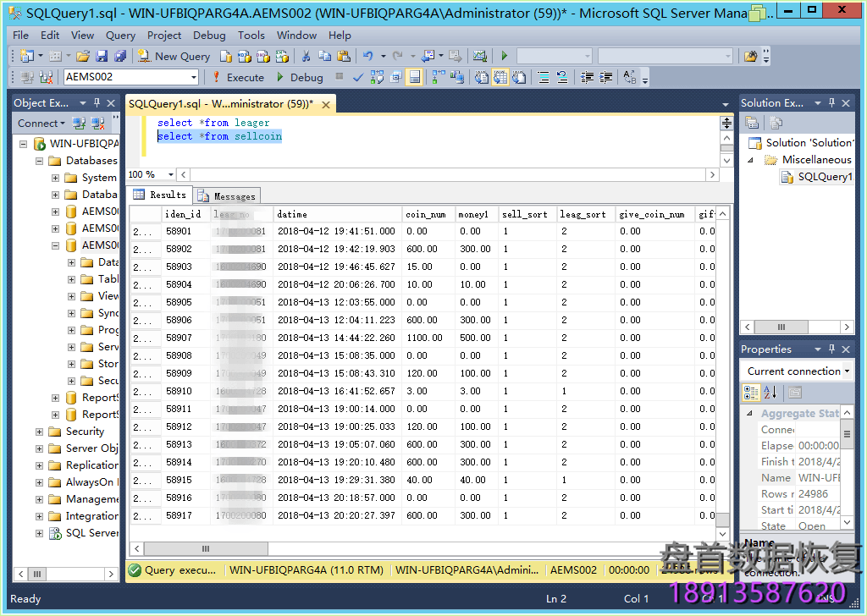This screenshot has width=867, height=616.
Task: Open the Debug menu in menu bar
Action: [x=209, y=36]
